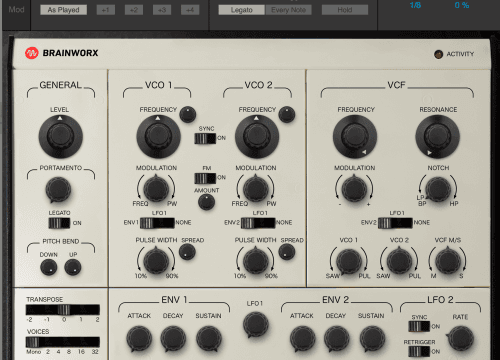The image size is (500, 360).
Task: Click the 1/8 rate value
Action: pyautogui.click(x=415, y=5)
